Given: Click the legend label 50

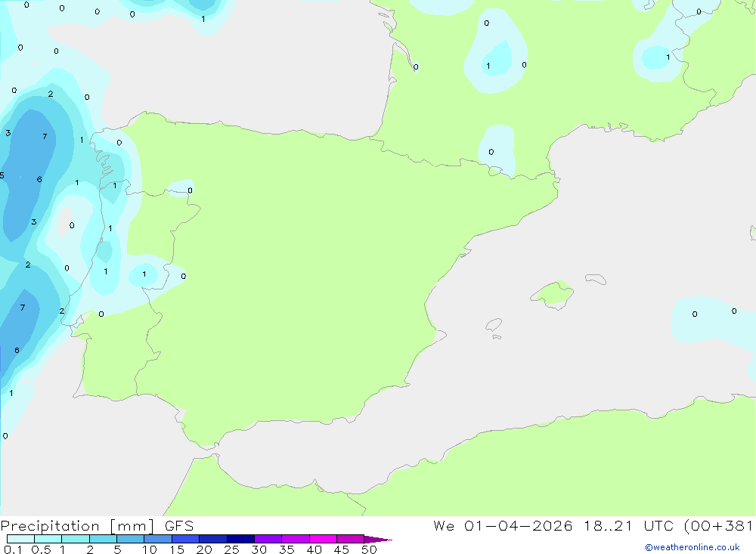Looking at the screenshot, I should (x=369, y=549).
